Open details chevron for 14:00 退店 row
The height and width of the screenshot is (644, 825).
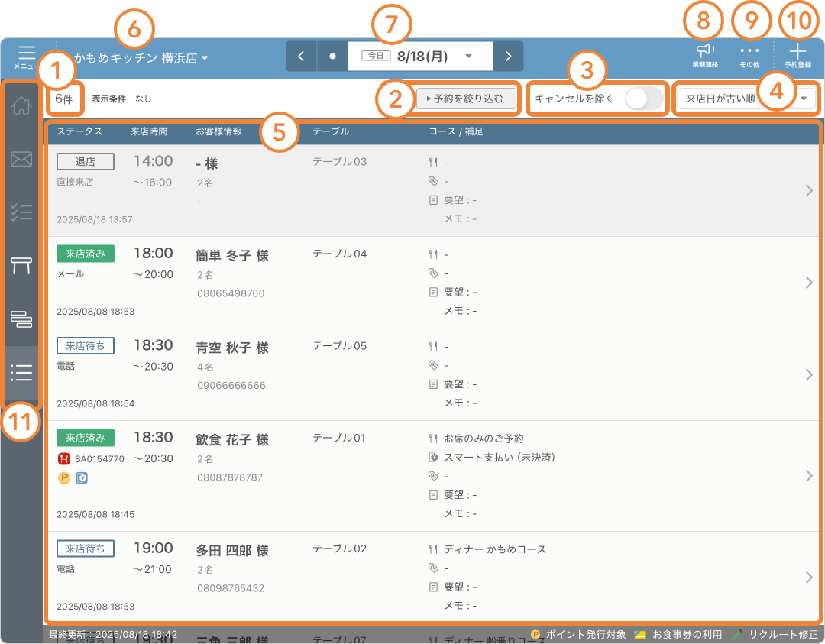[809, 190]
